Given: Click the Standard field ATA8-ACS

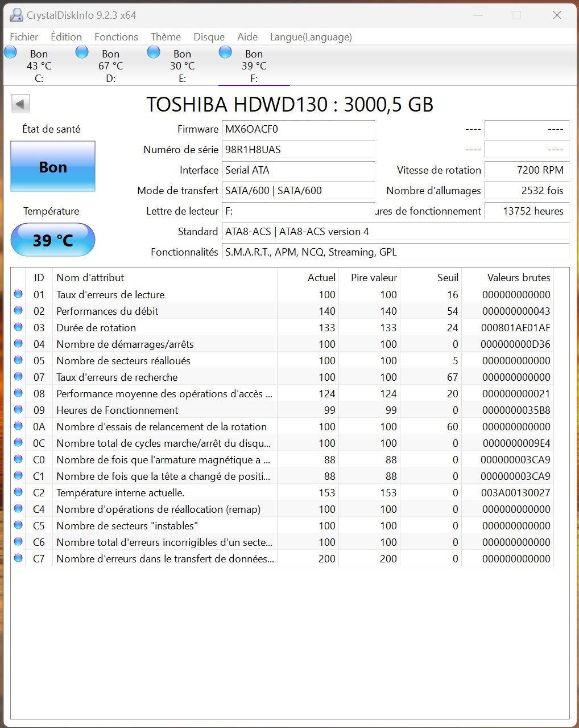Looking at the screenshot, I should tap(395, 232).
